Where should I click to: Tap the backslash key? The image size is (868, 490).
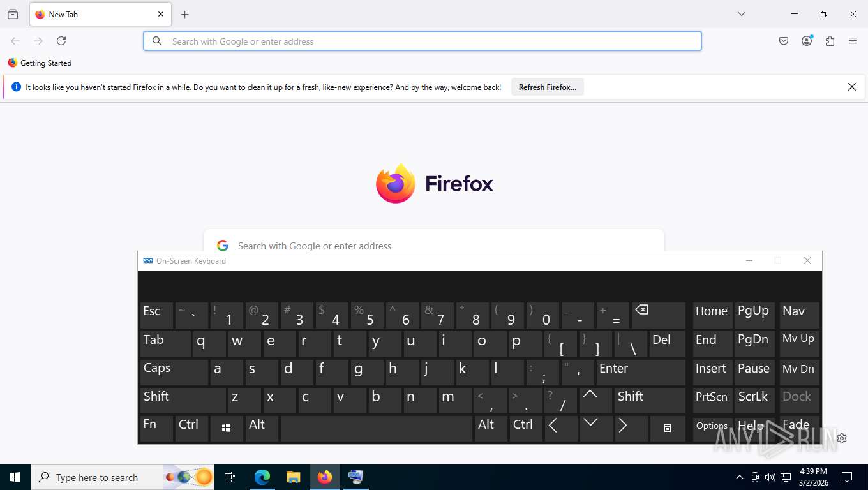point(631,344)
